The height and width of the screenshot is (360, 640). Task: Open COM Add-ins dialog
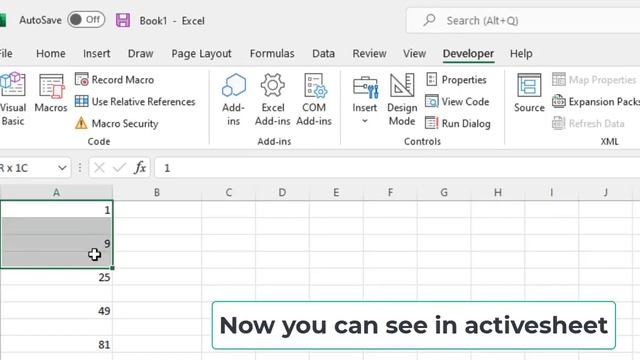click(x=314, y=99)
